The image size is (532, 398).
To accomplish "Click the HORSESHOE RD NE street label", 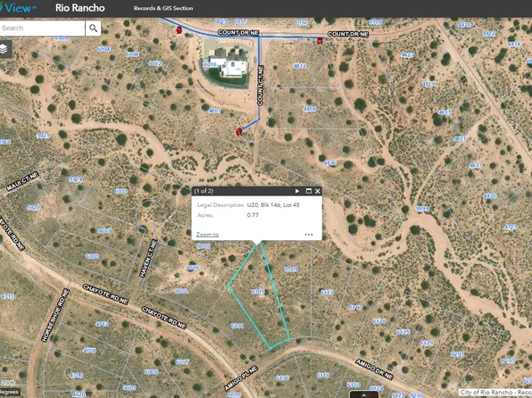I will [55, 315].
